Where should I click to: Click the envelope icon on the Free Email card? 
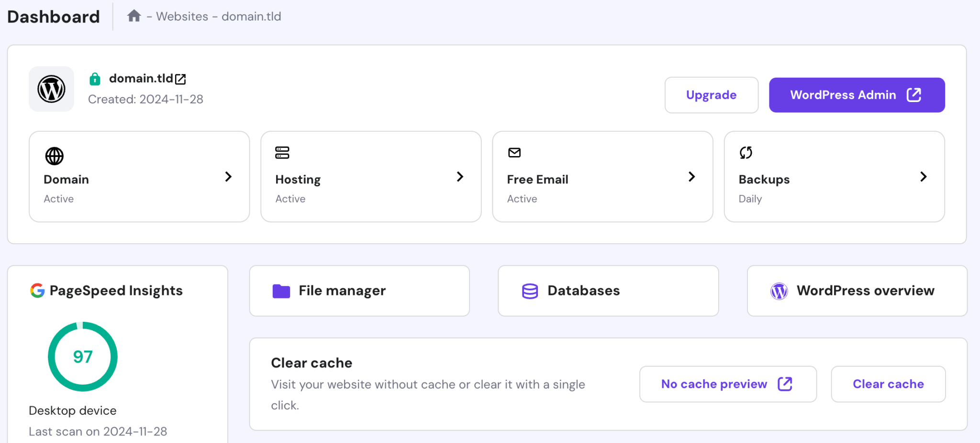click(x=513, y=153)
